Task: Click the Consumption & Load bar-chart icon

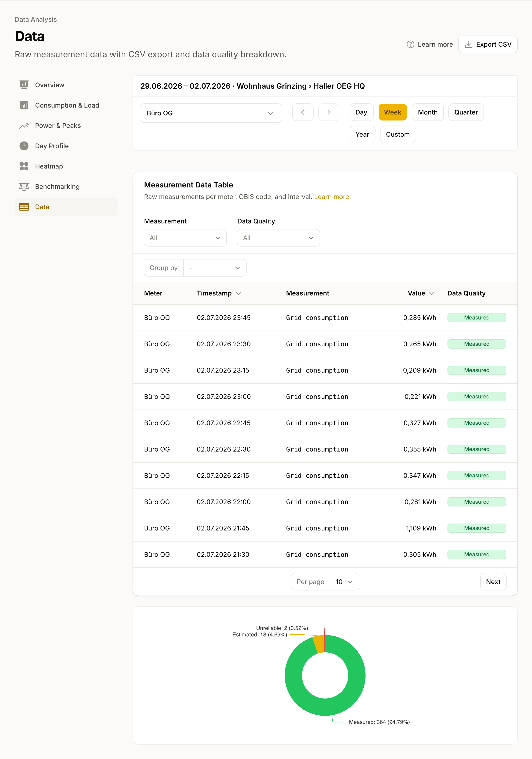Action: 24,105
